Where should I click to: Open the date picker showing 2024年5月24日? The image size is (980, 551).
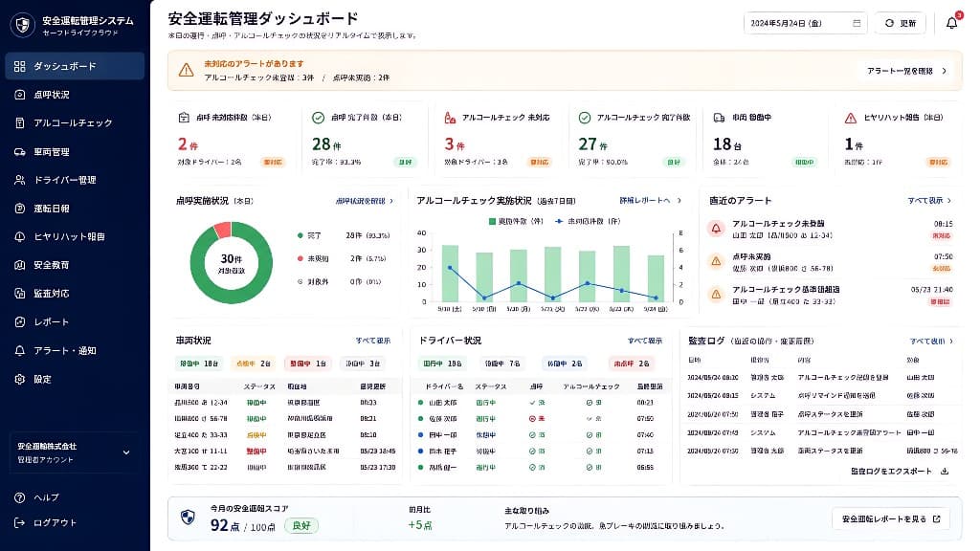805,23
